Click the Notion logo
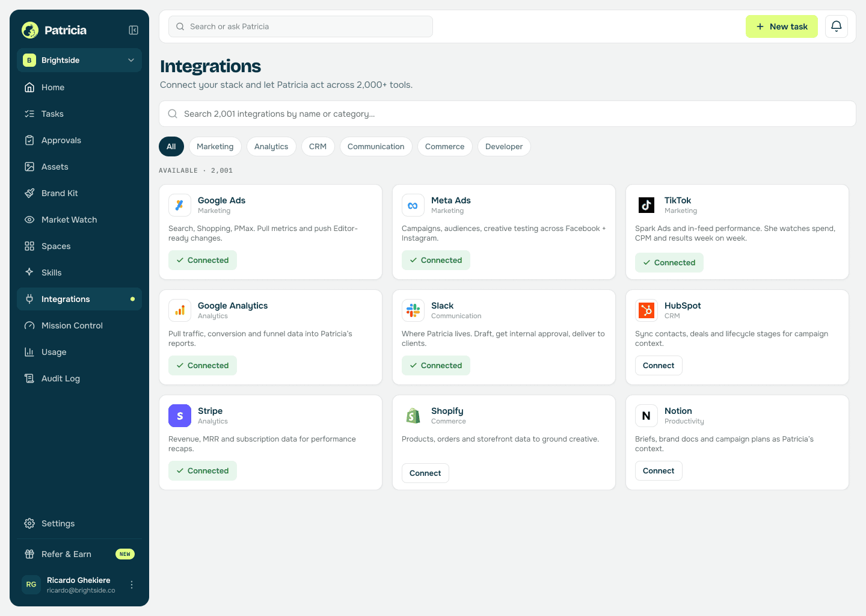This screenshot has height=616, width=866. [x=646, y=416]
